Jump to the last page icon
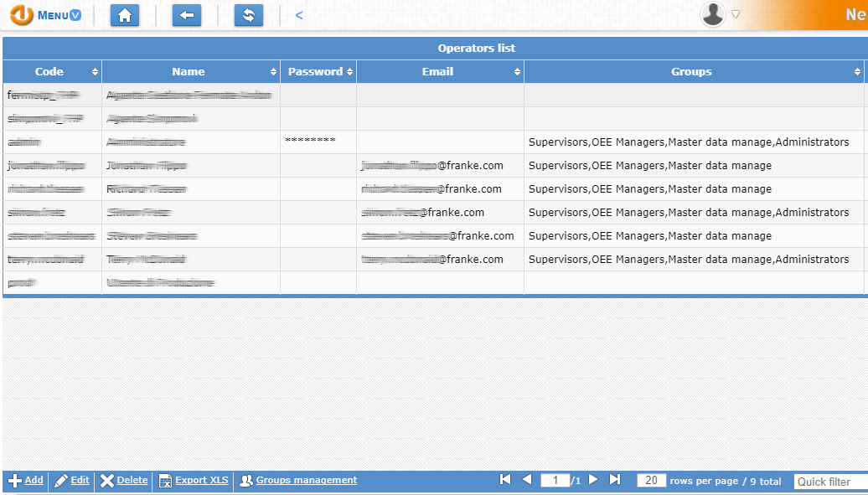 (615, 479)
